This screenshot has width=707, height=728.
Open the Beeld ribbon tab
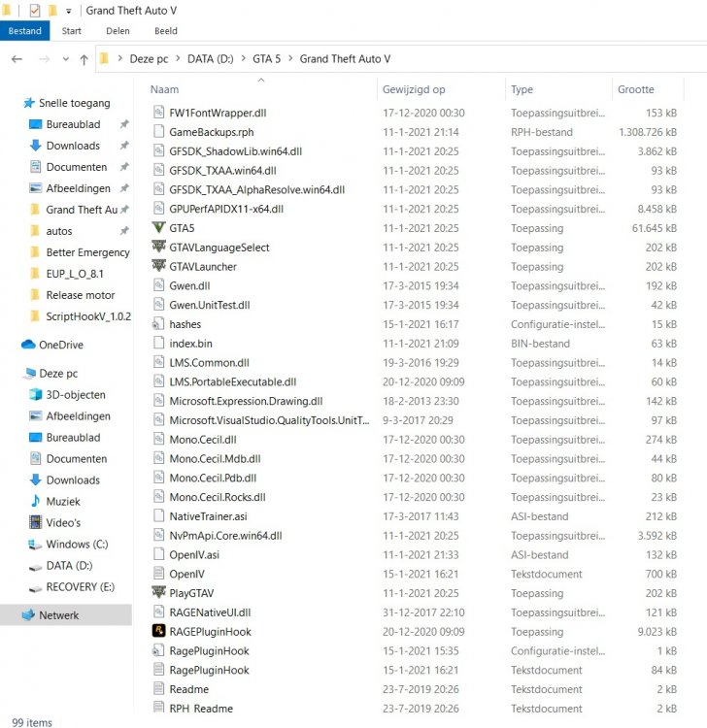166,31
